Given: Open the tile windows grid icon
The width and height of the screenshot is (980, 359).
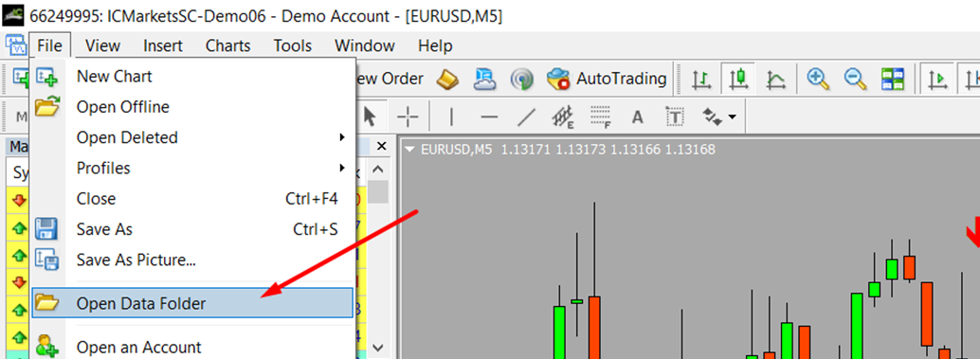Looking at the screenshot, I should [893, 79].
